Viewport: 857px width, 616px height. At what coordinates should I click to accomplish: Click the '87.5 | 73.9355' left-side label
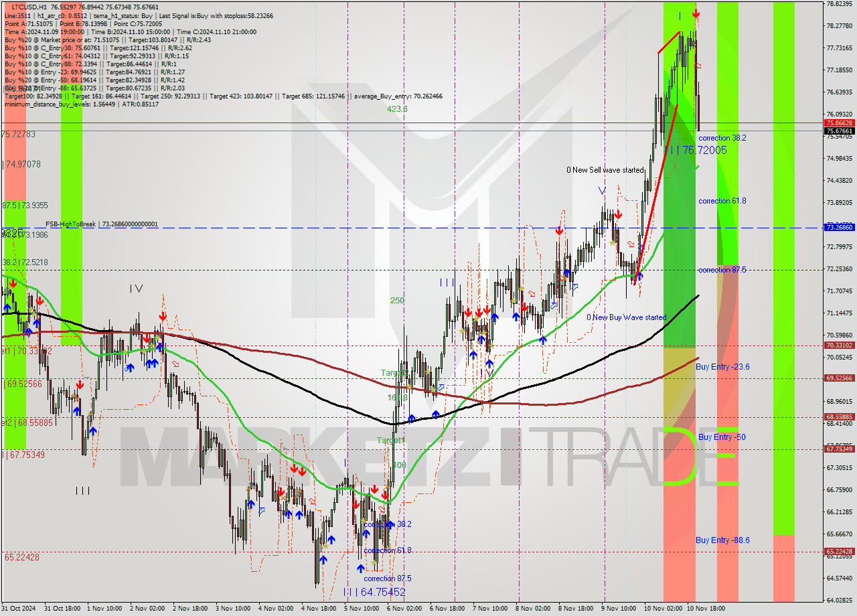[x=25, y=206]
